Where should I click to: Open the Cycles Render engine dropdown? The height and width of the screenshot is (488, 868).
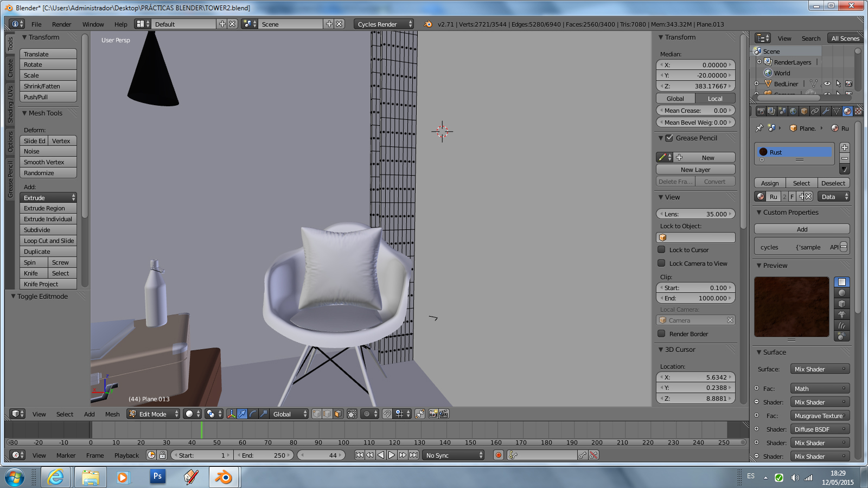point(383,24)
